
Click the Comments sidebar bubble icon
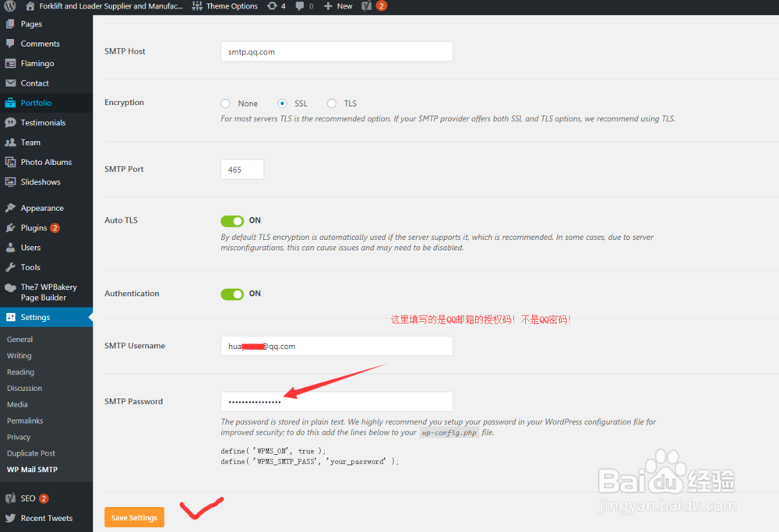[x=10, y=43]
